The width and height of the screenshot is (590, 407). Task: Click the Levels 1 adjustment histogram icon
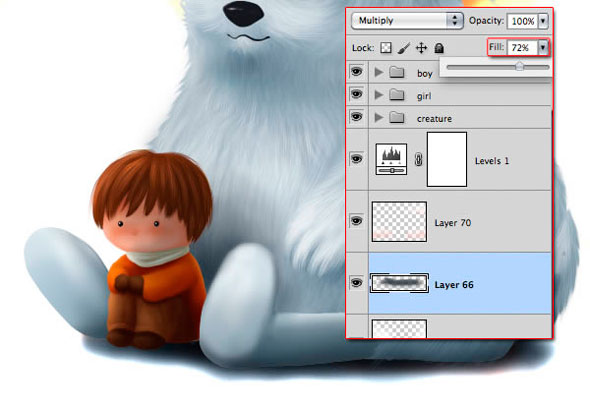coord(391,159)
